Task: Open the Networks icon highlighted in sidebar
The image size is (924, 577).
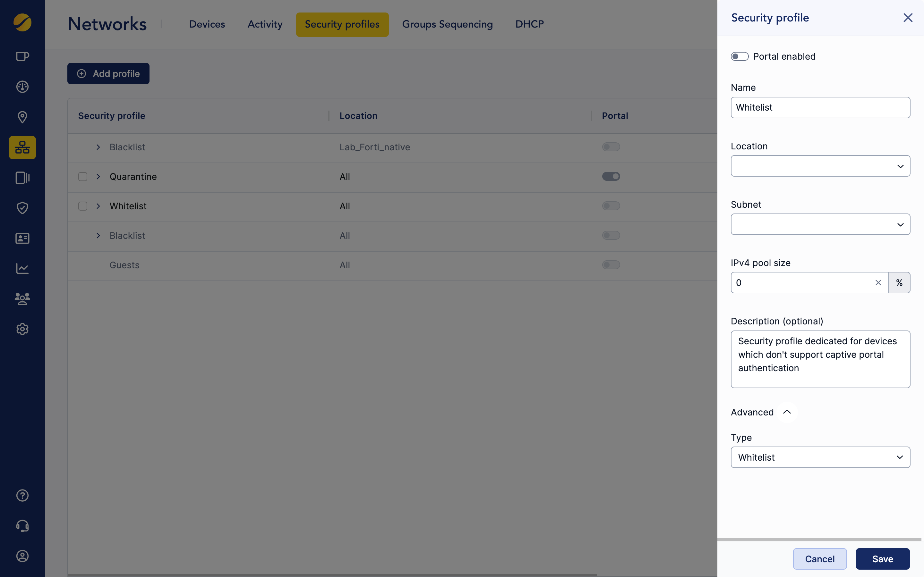Action: pos(22,147)
